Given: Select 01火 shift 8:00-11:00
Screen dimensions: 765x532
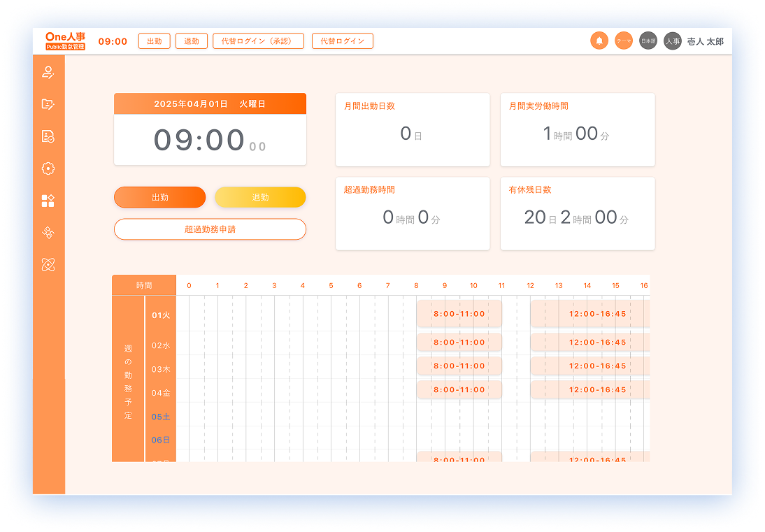Looking at the screenshot, I should click(x=459, y=314).
